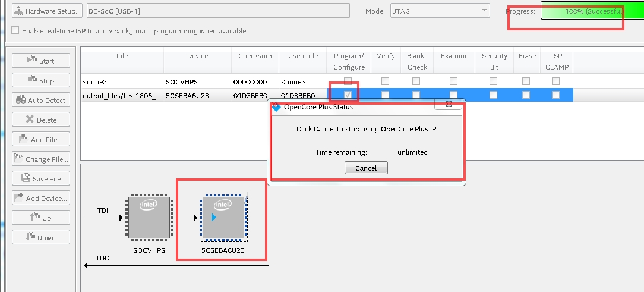
Task: Click the Verify column header
Action: coord(386,61)
